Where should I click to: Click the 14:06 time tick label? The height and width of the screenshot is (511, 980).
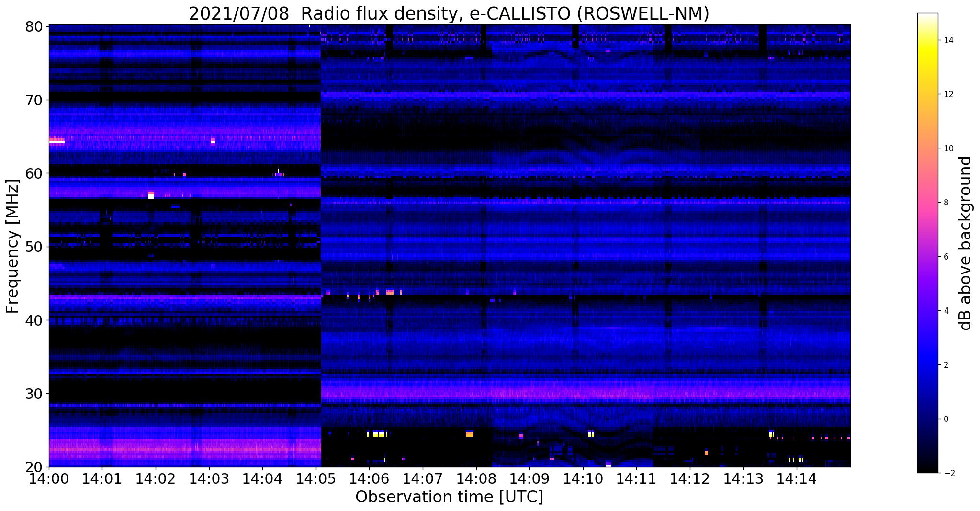369,478
